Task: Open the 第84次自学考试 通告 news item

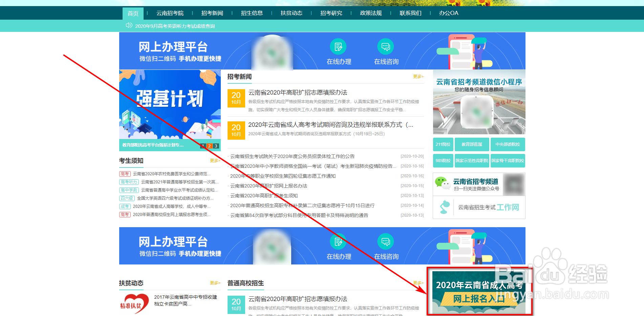Action: [x=299, y=215]
